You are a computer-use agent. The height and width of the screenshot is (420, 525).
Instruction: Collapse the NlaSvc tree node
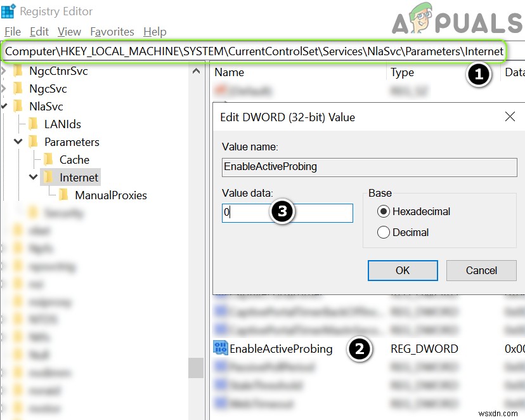pos(4,106)
